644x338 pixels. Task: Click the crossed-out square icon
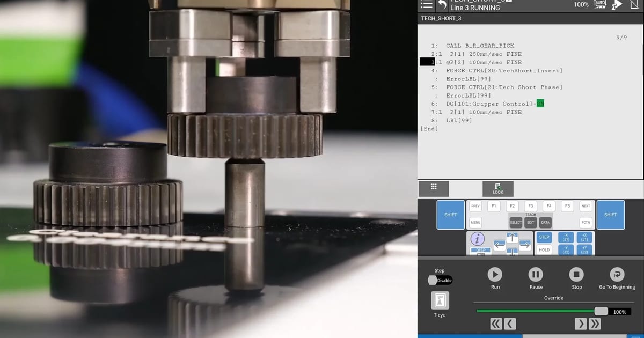[634, 4]
